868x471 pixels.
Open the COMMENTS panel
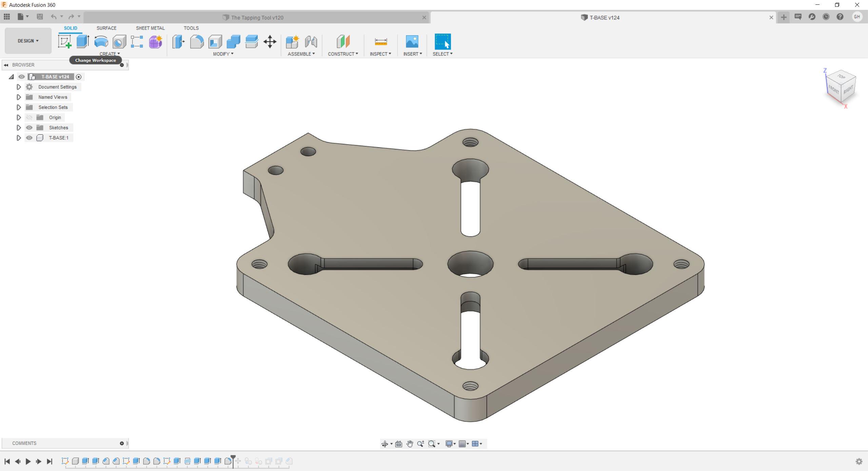pyautogui.click(x=24, y=443)
